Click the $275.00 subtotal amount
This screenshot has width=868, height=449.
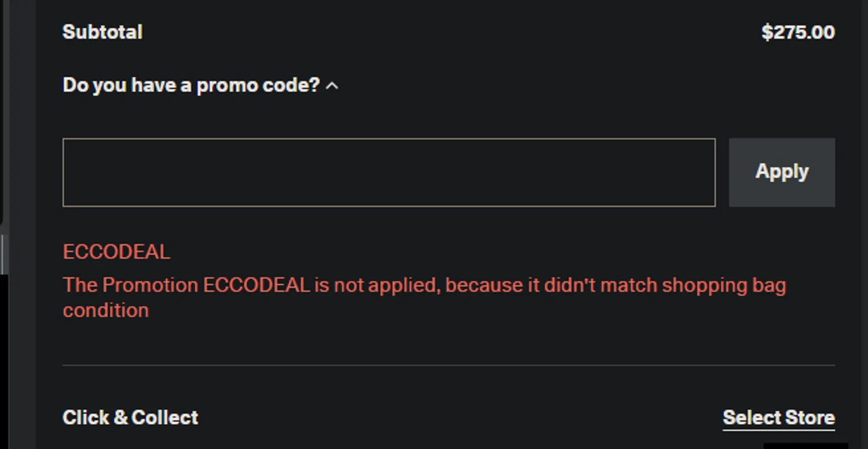(798, 32)
